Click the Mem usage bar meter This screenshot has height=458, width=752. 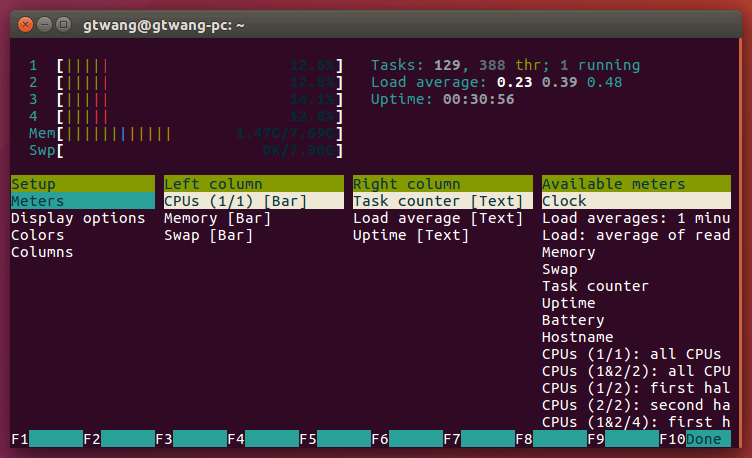coord(200,133)
